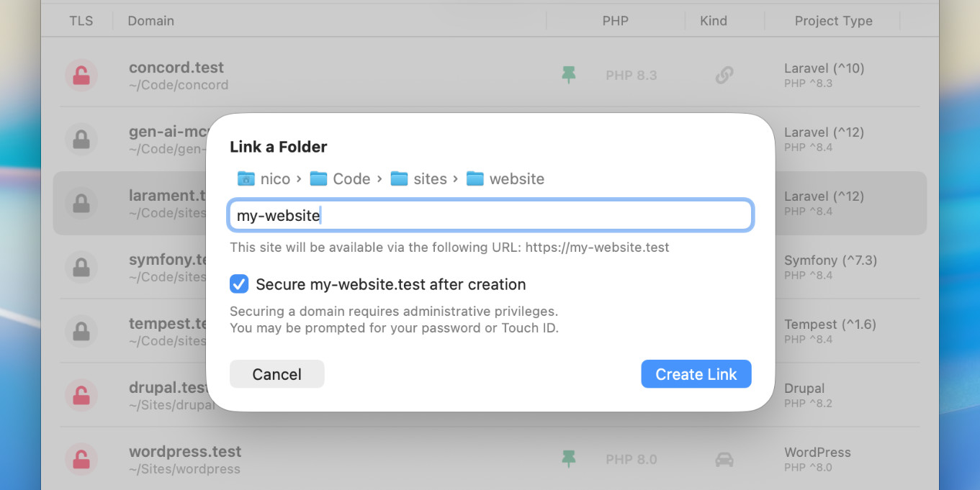The width and height of the screenshot is (980, 490).
Task: Click the red unlocked padlock for concord.test
Action: tap(81, 76)
